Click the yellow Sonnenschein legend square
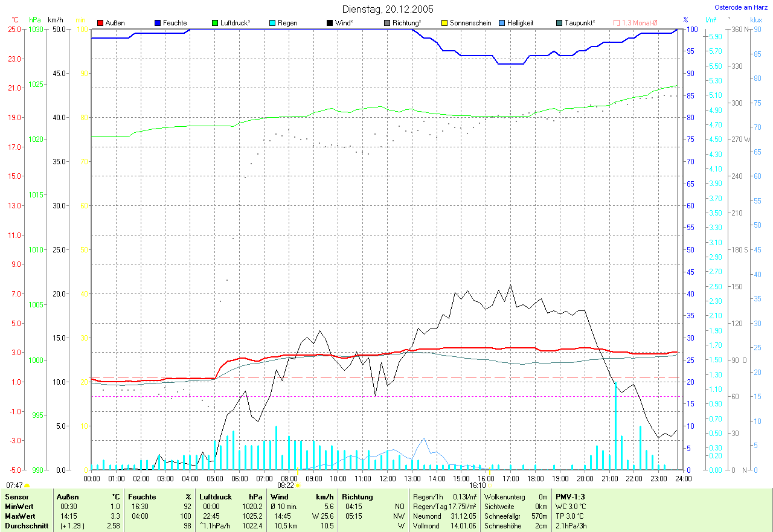 [x=444, y=23]
